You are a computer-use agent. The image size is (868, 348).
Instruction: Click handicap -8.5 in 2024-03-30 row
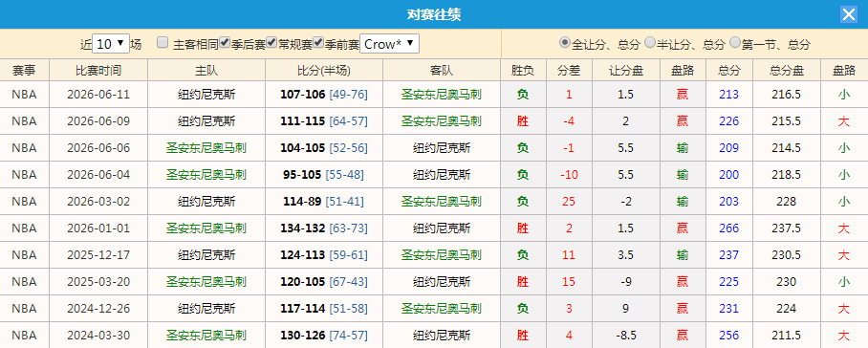(626, 336)
